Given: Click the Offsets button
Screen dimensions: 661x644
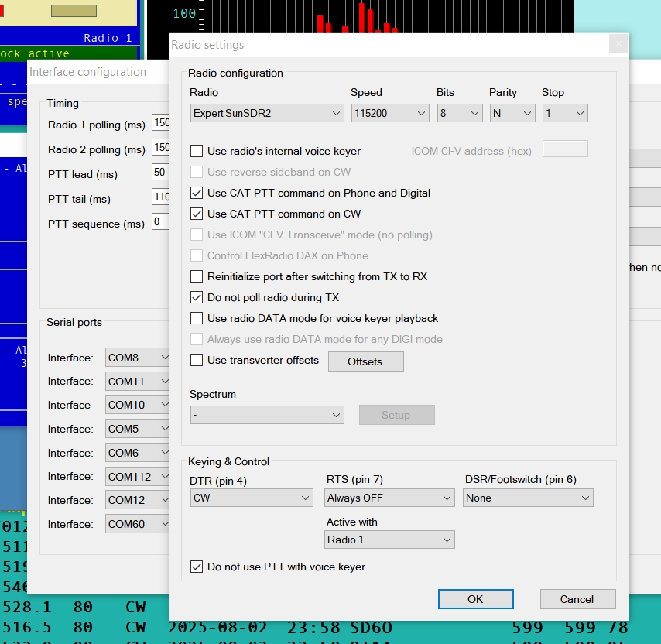Looking at the screenshot, I should (x=365, y=361).
